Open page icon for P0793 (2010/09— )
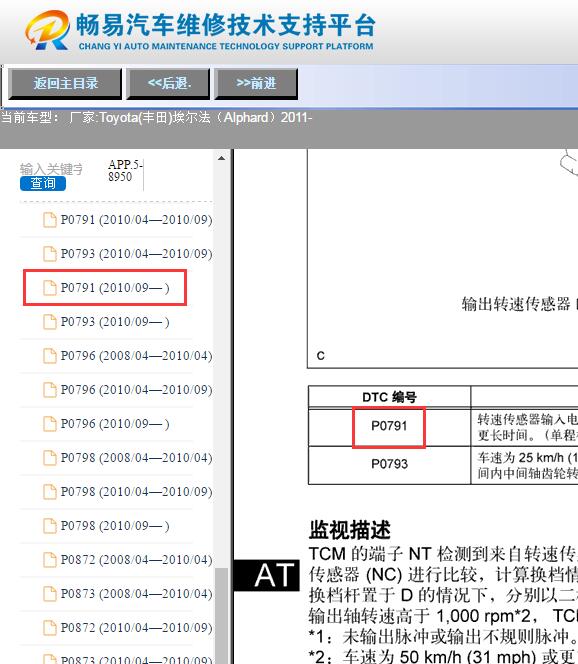The height and width of the screenshot is (664, 578). (50, 322)
